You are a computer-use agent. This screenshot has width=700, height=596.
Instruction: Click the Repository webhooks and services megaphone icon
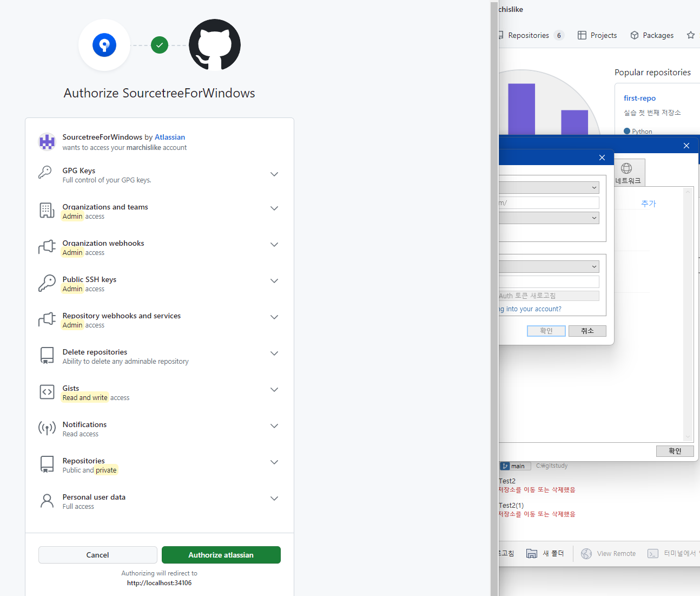47,319
